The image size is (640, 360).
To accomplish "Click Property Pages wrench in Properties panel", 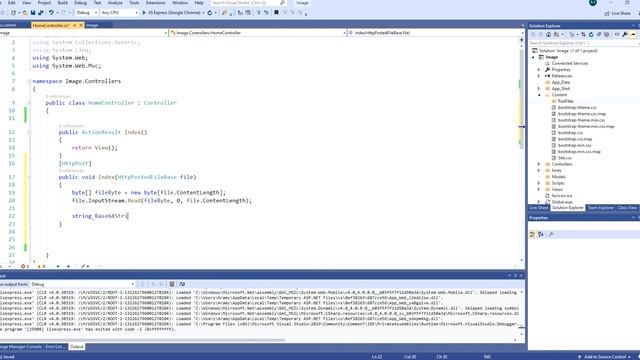I will [x=551, y=234].
